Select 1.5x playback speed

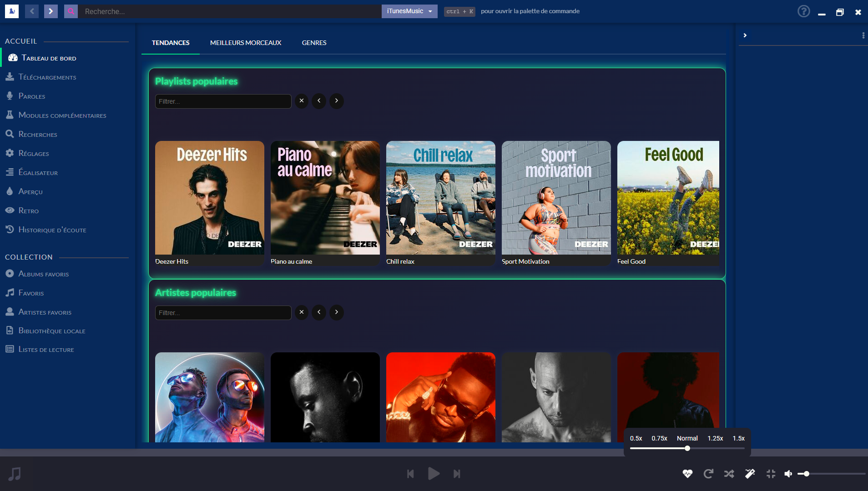[x=738, y=438]
